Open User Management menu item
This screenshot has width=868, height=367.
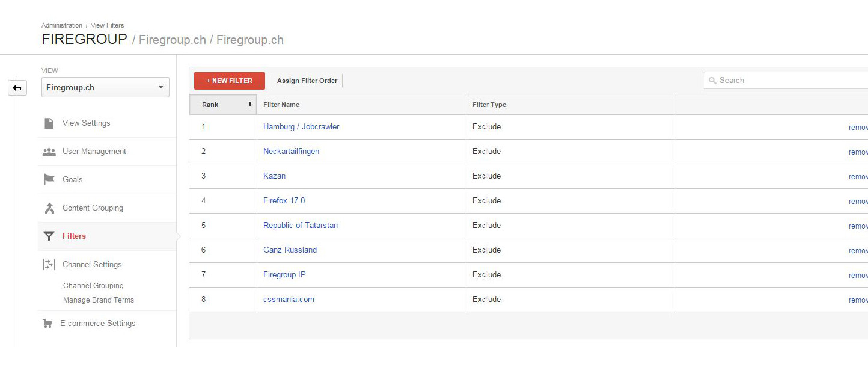[94, 151]
